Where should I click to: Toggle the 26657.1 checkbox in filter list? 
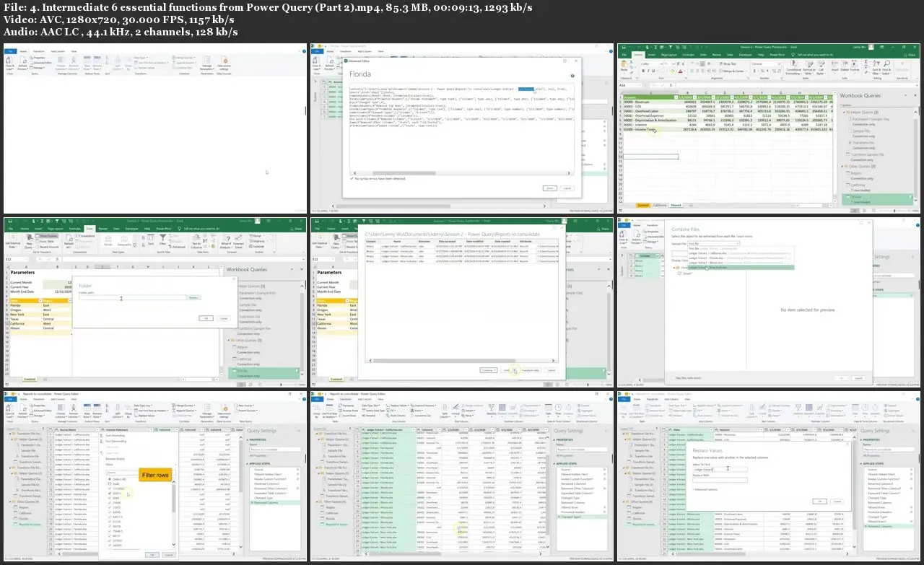point(109,494)
